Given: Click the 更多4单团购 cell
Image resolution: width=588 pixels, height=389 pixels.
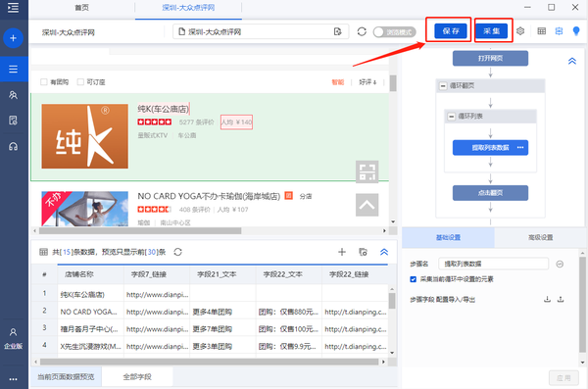Looking at the screenshot, I should click(222, 312).
